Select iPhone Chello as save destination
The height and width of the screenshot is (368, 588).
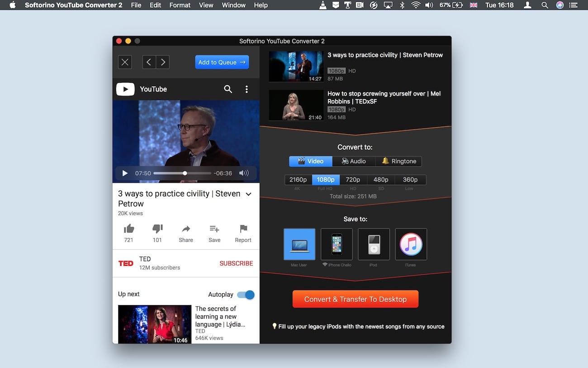[337, 244]
